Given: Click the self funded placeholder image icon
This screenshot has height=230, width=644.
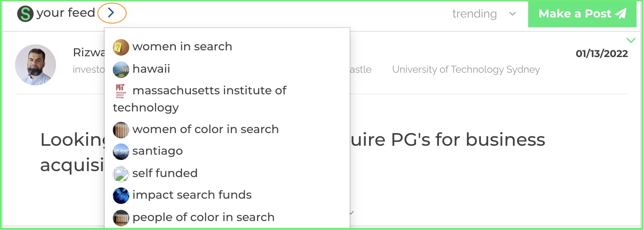Looking at the screenshot, I should pyautogui.click(x=121, y=174).
